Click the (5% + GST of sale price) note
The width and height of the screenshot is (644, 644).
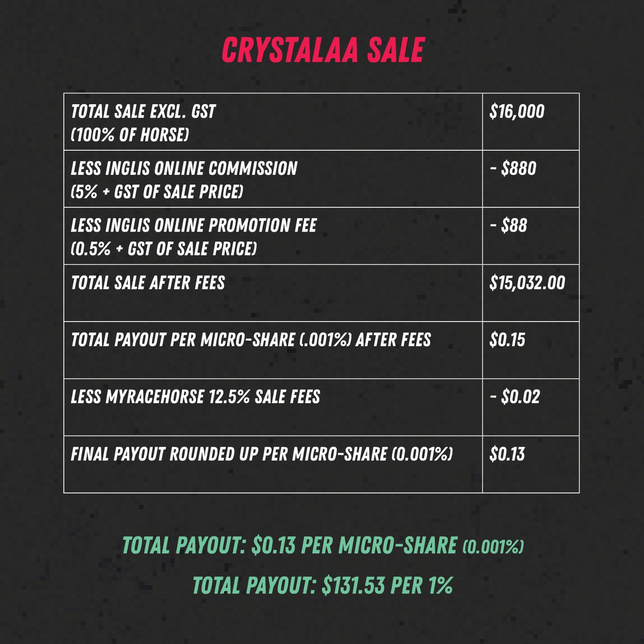157,192
